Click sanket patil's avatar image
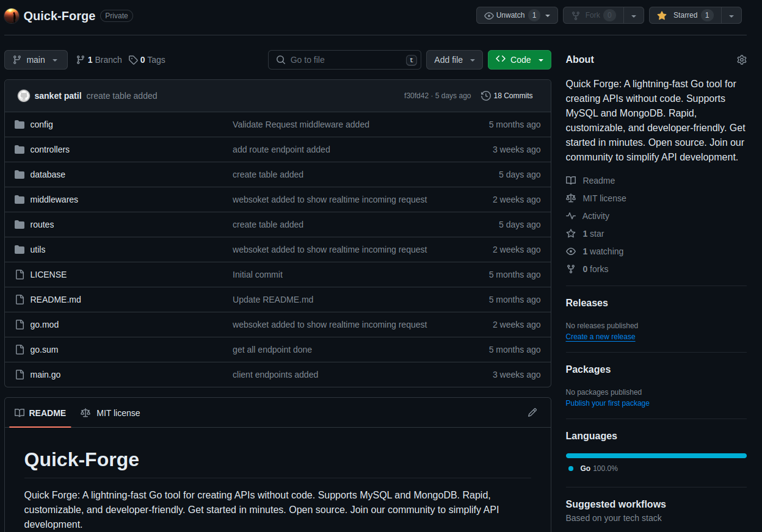The height and width of the screenshot is (532, 762). [24, 96]
